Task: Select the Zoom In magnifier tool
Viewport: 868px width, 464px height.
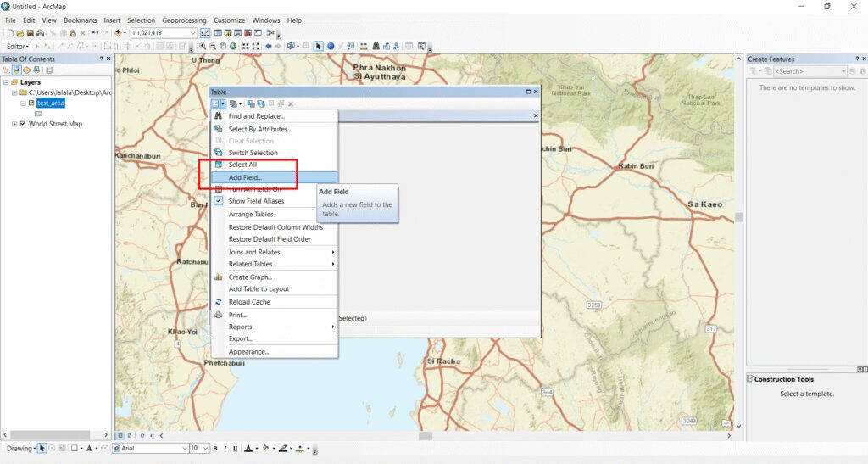Action: point(203,47)
